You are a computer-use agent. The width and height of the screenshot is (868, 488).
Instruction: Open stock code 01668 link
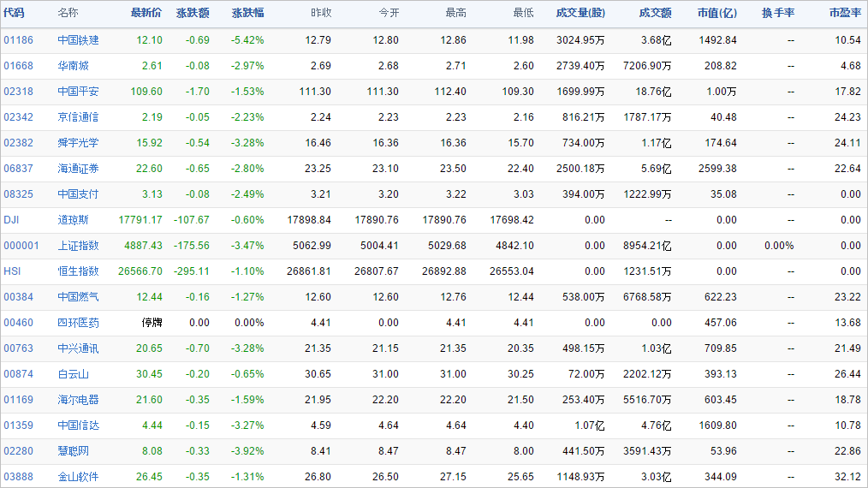pos(18,65)
